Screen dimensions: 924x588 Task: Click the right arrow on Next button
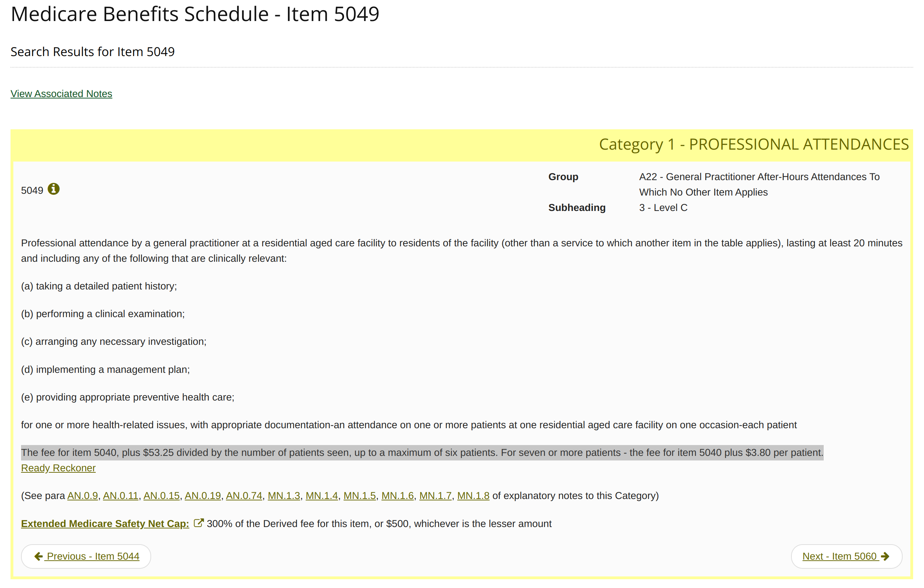tap(885, 556)
